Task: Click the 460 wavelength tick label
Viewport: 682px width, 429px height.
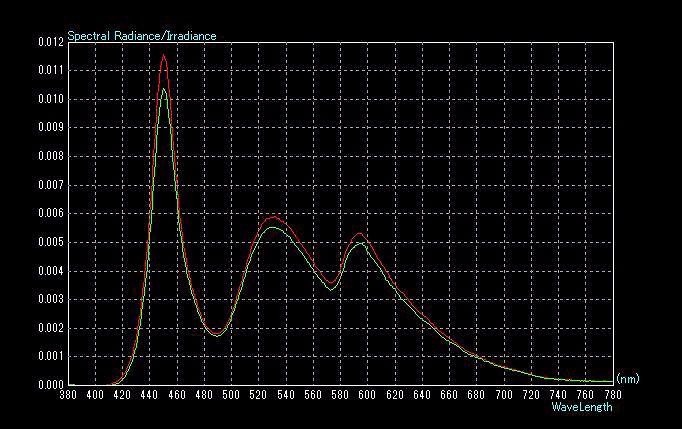Action: point(177,395)
